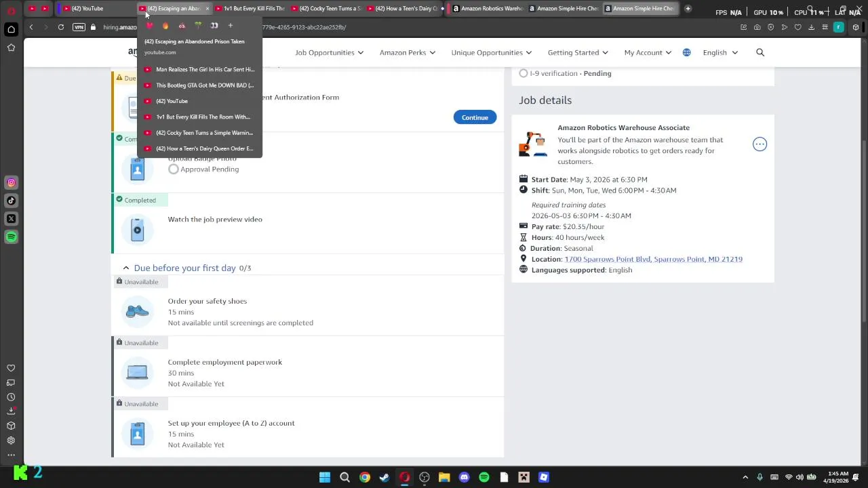Open Chrome from the taskbar
Viewport: 868px width, 488px height.
pyautogui.click(x=365, y=477)
